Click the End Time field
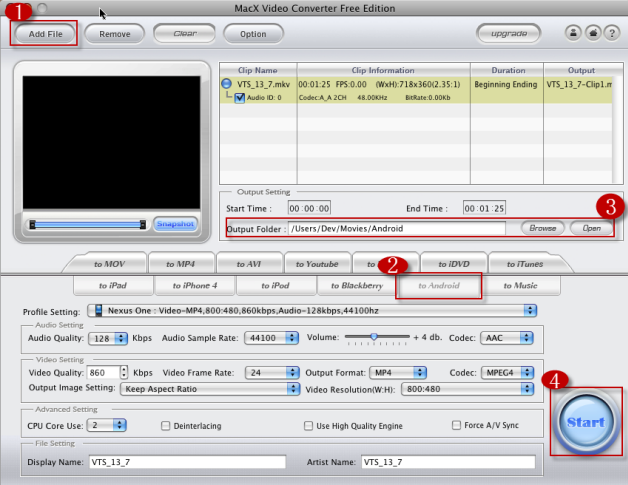 (484, 208)
